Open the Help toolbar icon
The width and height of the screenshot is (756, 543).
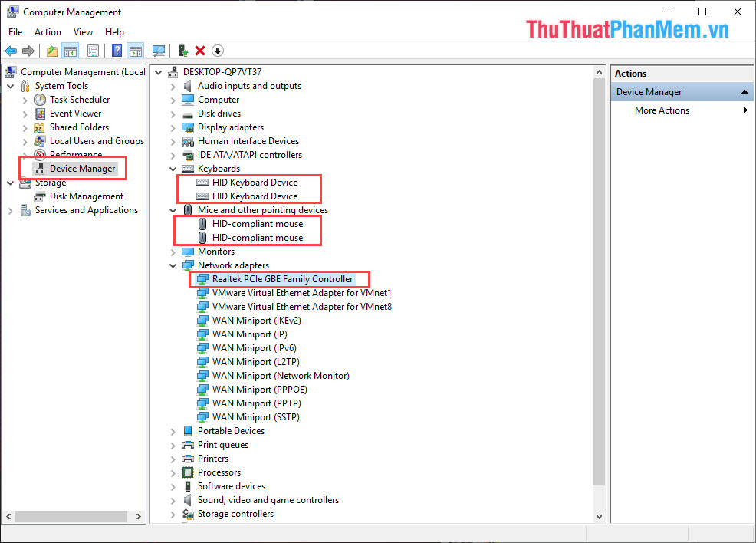117,51
